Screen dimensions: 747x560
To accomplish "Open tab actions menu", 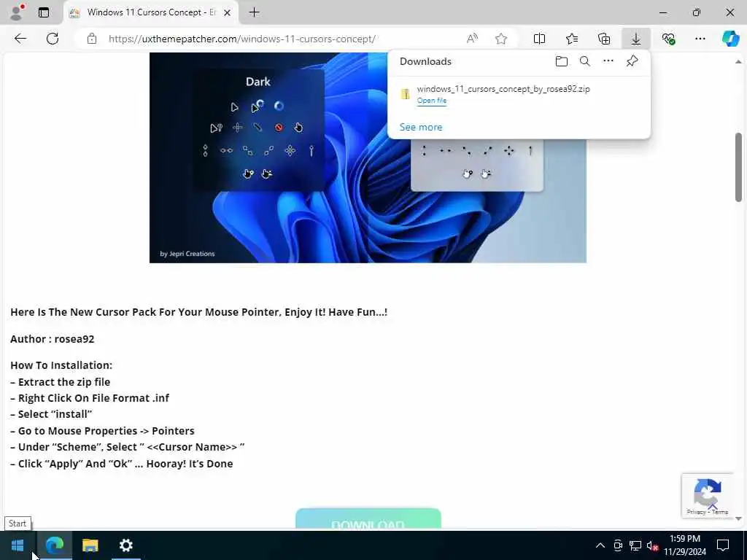I will tap(44, 12).
